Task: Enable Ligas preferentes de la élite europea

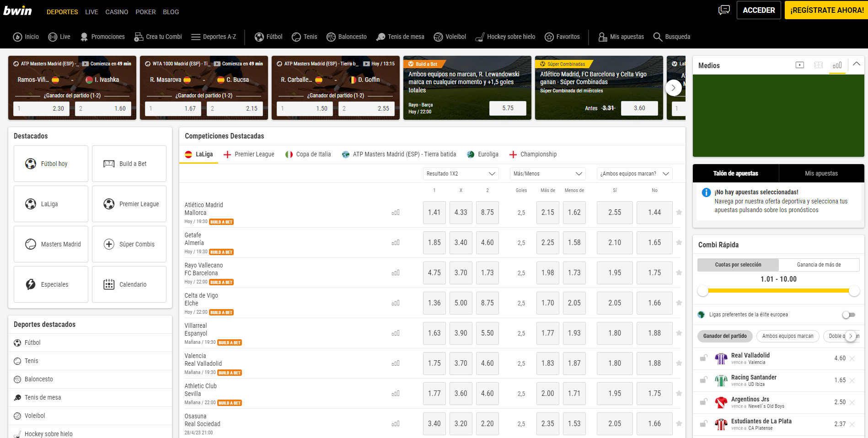Action: (849, 315)
